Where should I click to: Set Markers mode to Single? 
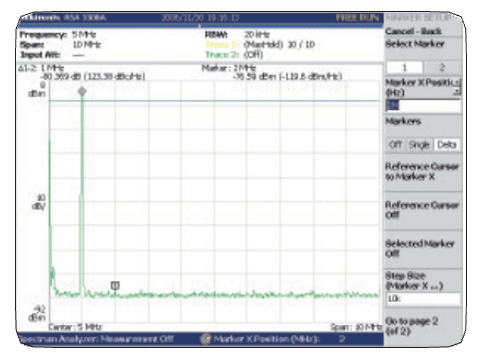coord(419,145)
